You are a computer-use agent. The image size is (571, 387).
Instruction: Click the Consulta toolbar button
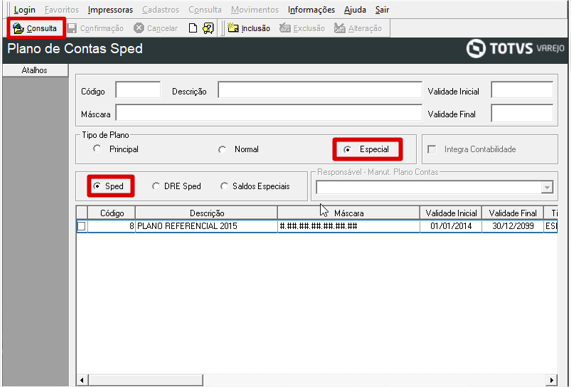[35, 28]
